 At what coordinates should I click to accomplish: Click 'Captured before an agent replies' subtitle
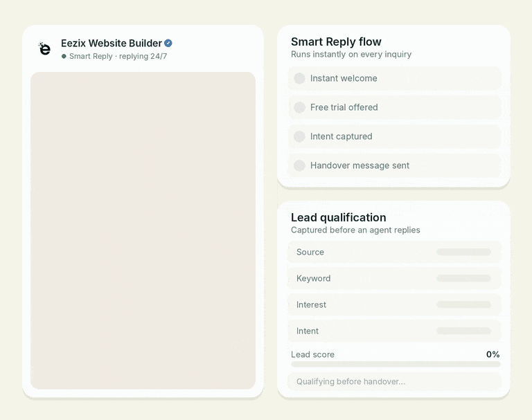coord(355,230)
